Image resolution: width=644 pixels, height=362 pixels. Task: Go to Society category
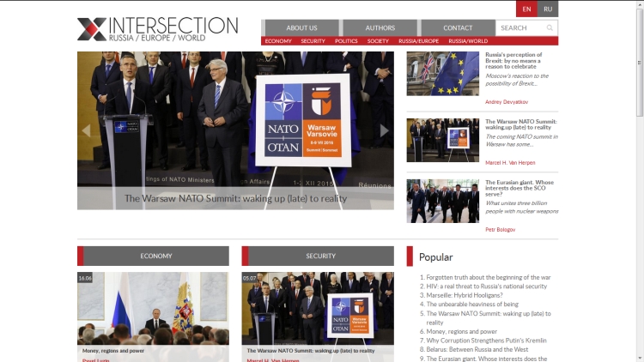pyautogui.click(x=378, y=41)
